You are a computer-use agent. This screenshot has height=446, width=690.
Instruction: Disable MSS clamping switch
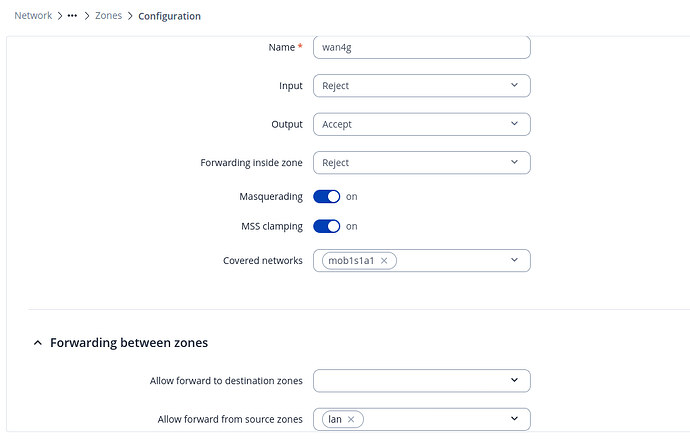(327, 226)
